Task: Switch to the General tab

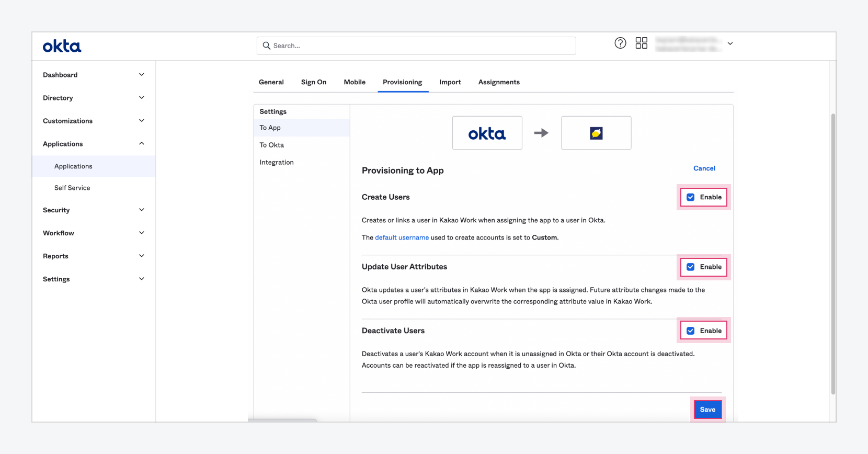Action: (x=271, y=82)
